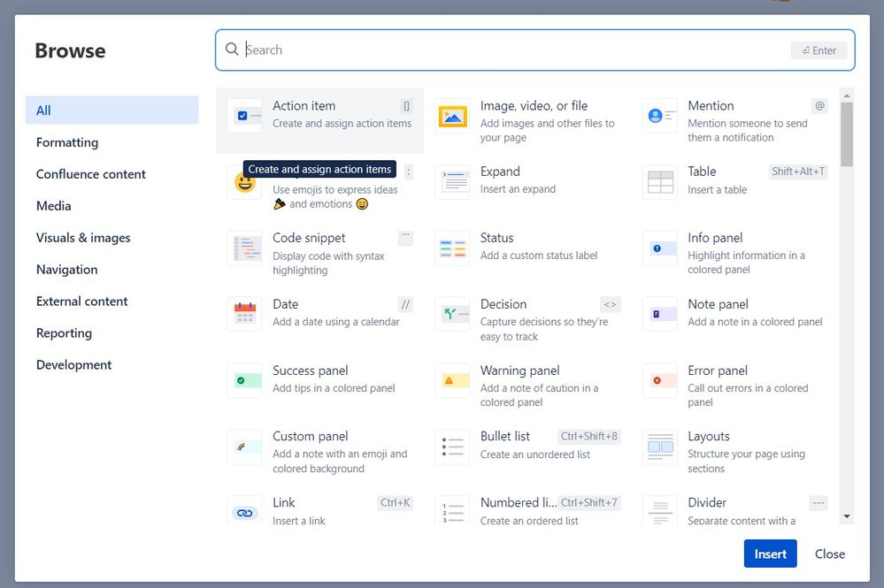The height and width of the screenshot is (588, 884).
Task: Click the element list scrollbar thumb
Action: click(846, 134)
